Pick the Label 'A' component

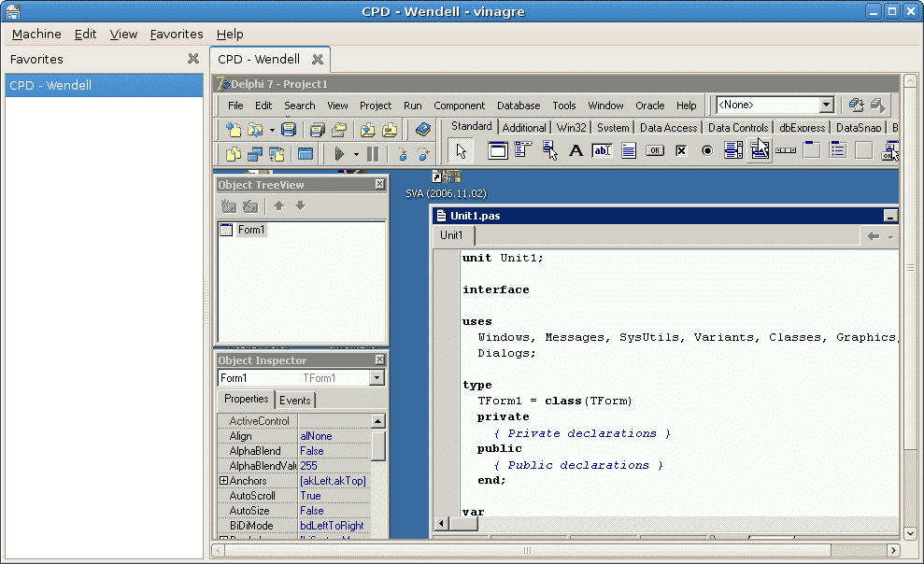click(x=576, y=150)
